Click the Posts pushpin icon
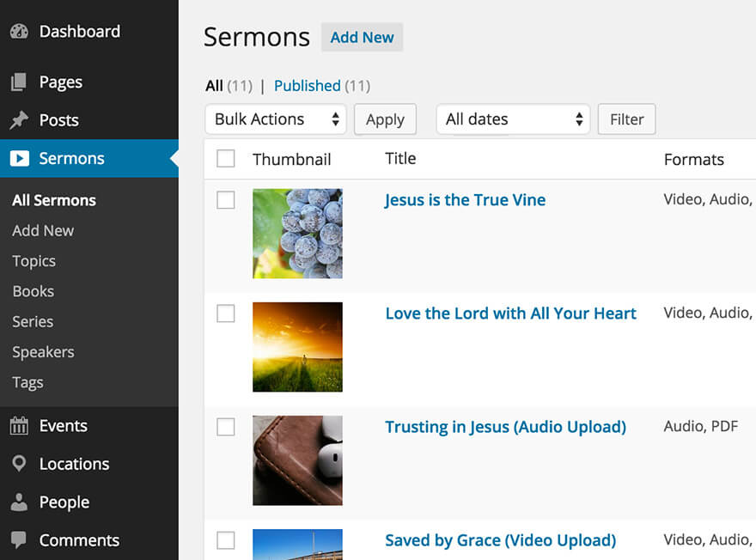 click(19, 120)
